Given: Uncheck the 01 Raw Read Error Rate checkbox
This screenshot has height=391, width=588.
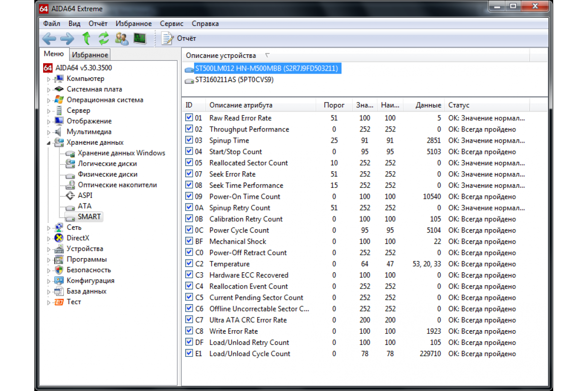Looking at the screenshot, I should [x=189, y=118].
